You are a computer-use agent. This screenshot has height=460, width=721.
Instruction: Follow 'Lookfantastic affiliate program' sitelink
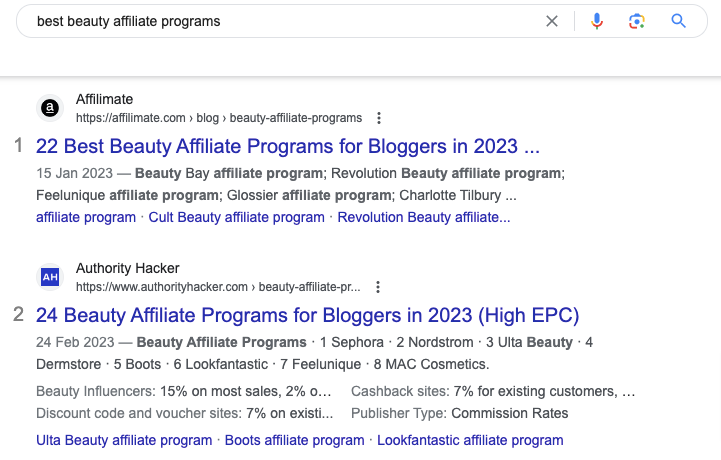(x=470, y=440)
